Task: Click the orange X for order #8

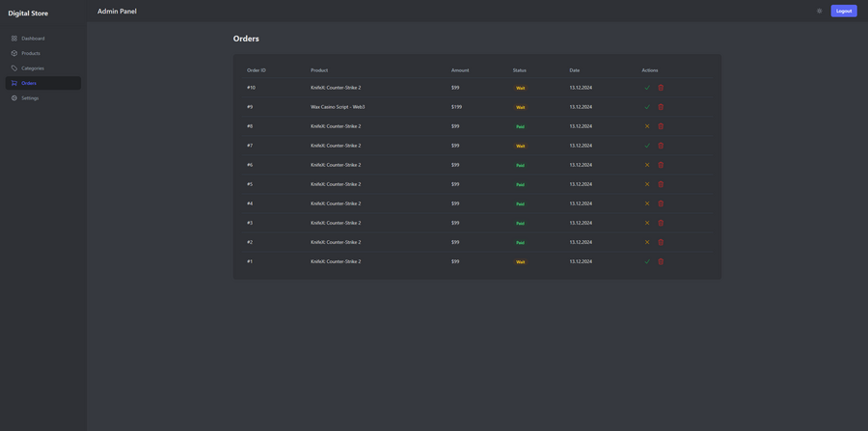Action: coord(647,126)
